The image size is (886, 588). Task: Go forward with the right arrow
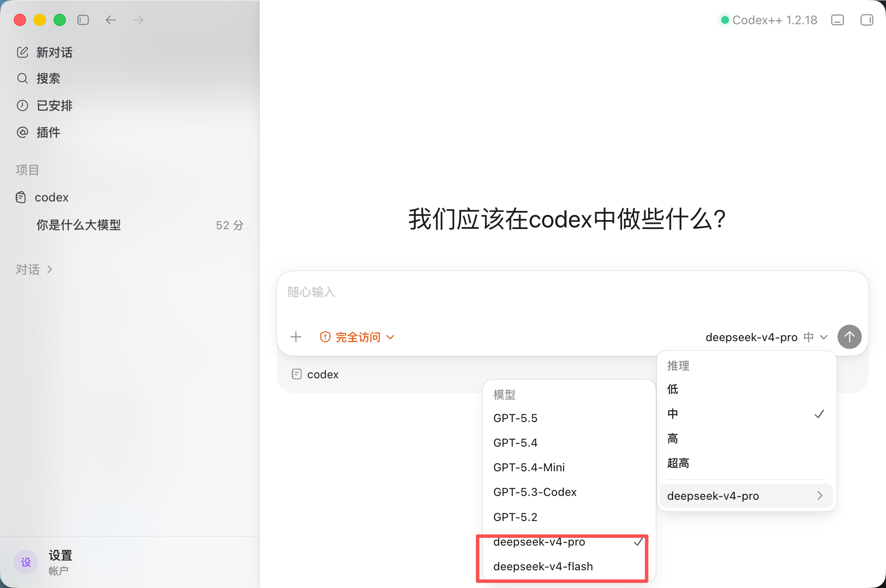[x=138, y=20]
